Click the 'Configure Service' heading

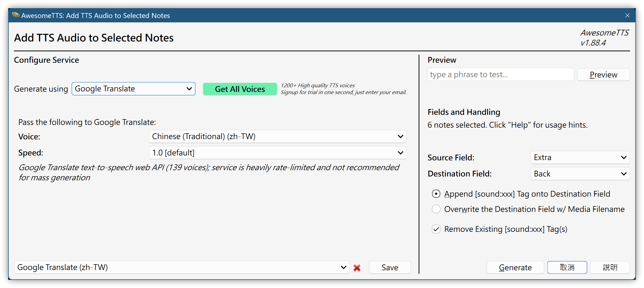tap(46, 60)
